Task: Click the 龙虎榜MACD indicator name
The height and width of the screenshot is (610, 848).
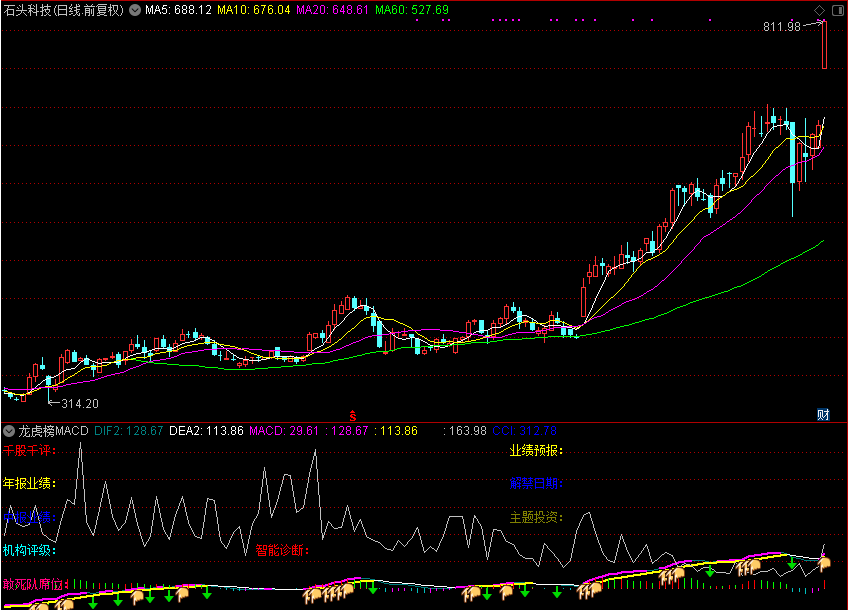Action: coord(54,430)
